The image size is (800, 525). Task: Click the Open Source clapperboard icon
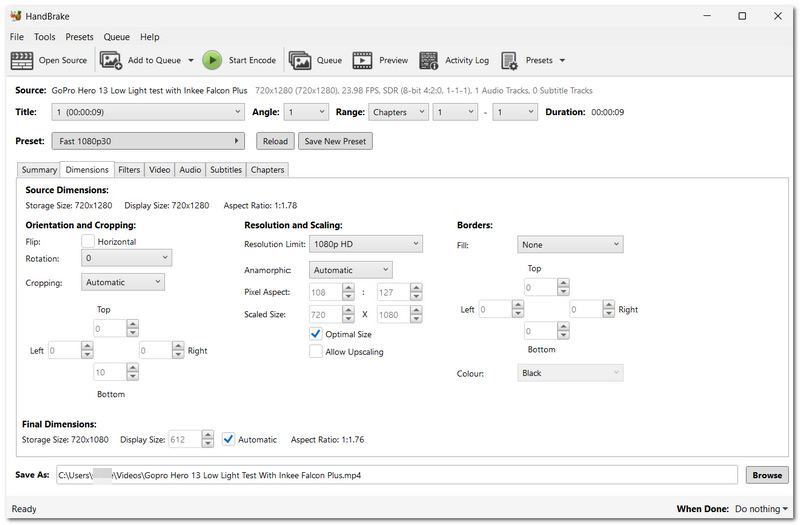coord(22,60)
